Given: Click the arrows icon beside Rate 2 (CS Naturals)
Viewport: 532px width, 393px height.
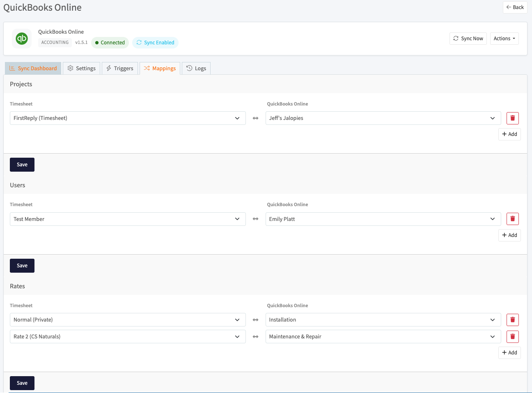Looking at the screenshot, I should pos(255,337).
